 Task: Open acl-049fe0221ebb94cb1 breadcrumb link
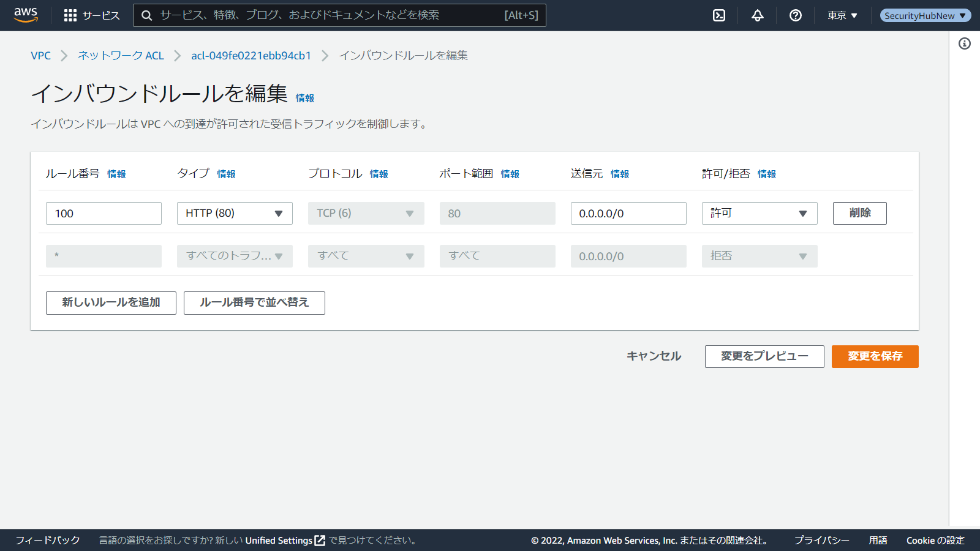point(251,56)
